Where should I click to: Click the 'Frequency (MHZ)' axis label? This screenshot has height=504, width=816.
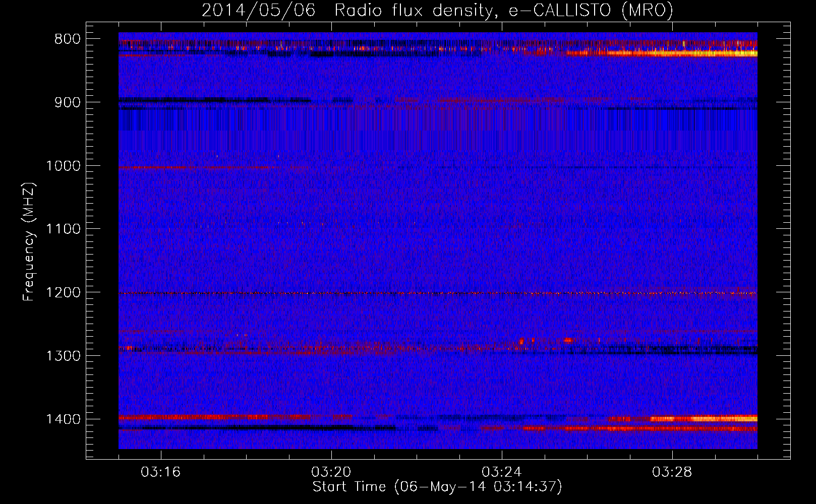29,242
